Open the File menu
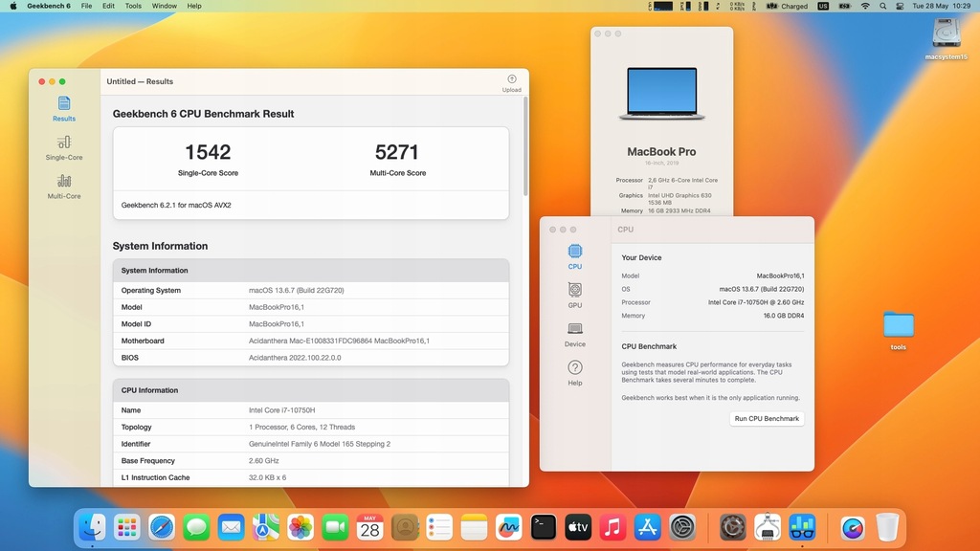Screen dimensions: 980x551 click(87, 6)
